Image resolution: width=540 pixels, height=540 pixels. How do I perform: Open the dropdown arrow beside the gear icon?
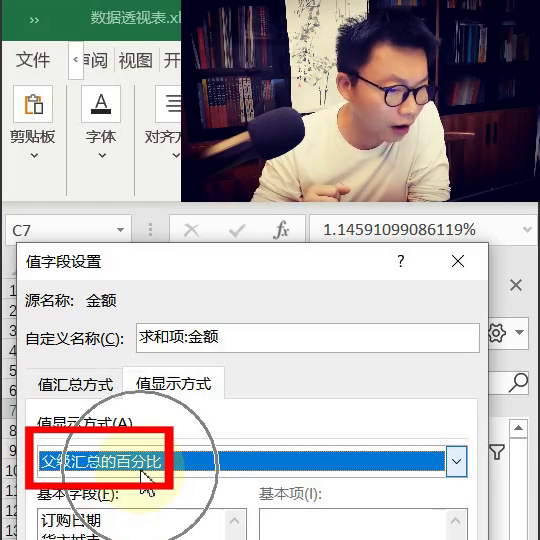[519, 333]
